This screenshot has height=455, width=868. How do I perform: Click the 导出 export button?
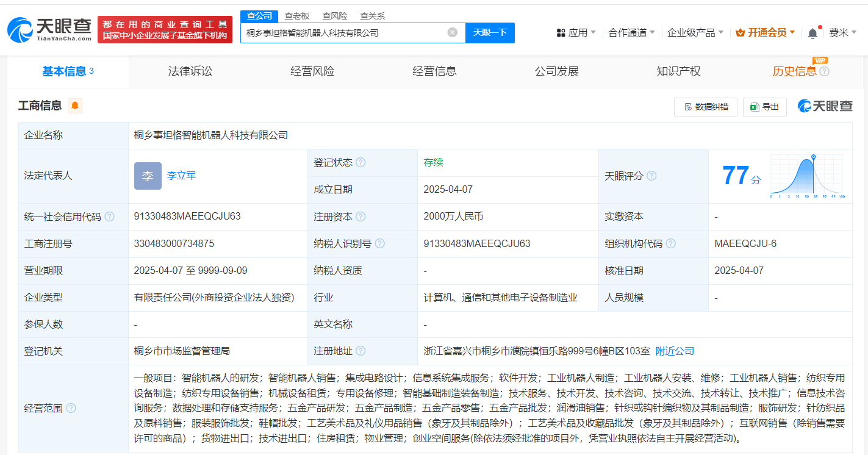coord(765,107)
